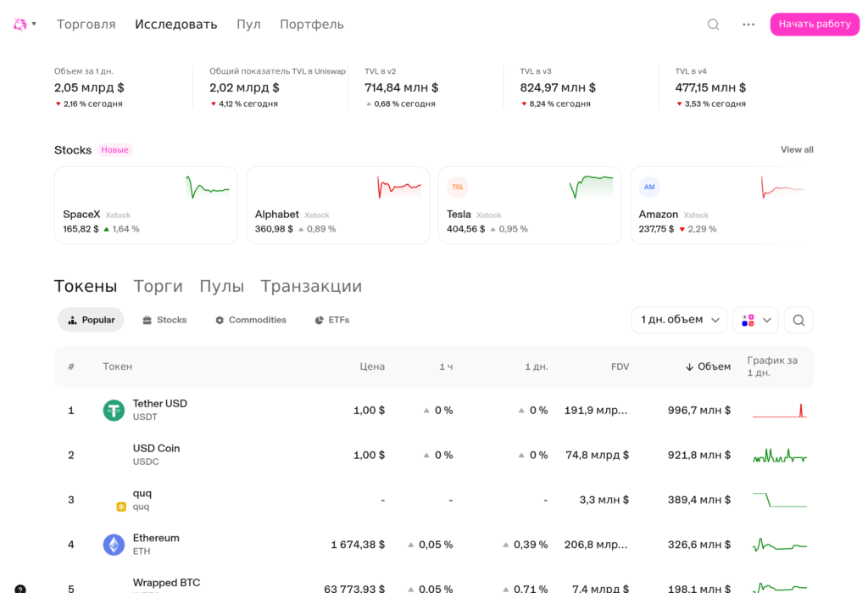Click the header search magnifier icon
868x593 pixels.
[x=713, y=25]
